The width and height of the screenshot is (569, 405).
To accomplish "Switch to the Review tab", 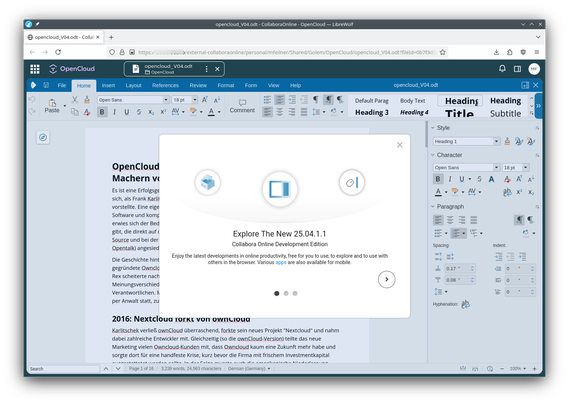I will [x=198, y=85].
